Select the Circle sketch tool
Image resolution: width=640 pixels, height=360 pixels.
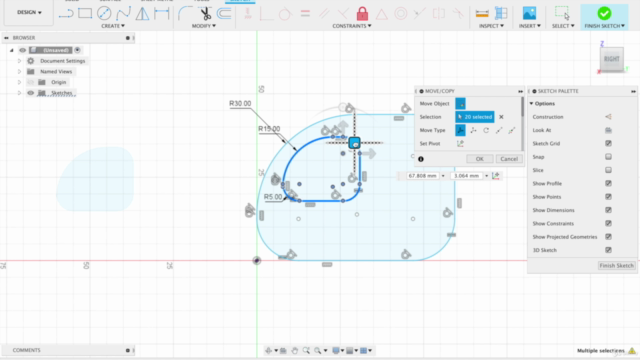pos(104,13)
